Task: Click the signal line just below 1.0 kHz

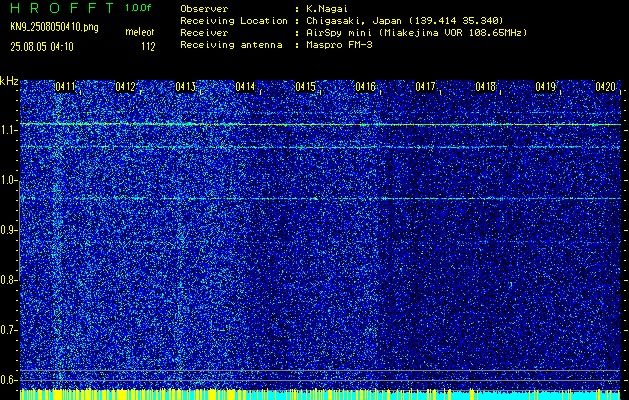Action: point(321,199)
